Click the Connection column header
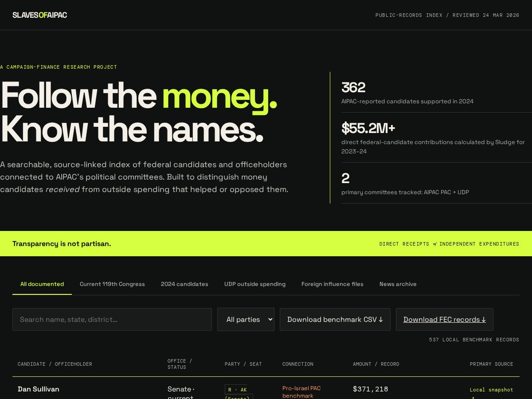The image size is (532, 399). click(298, 364)
